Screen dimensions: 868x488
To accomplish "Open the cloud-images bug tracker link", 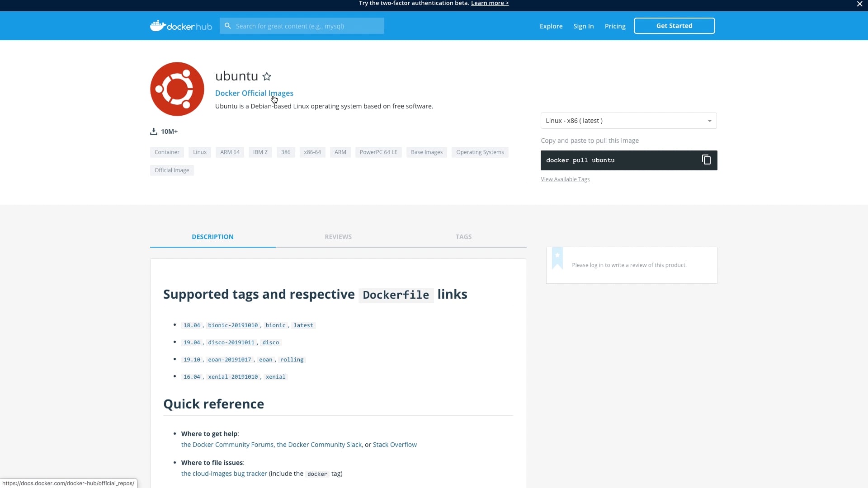I will pos(223,474).
